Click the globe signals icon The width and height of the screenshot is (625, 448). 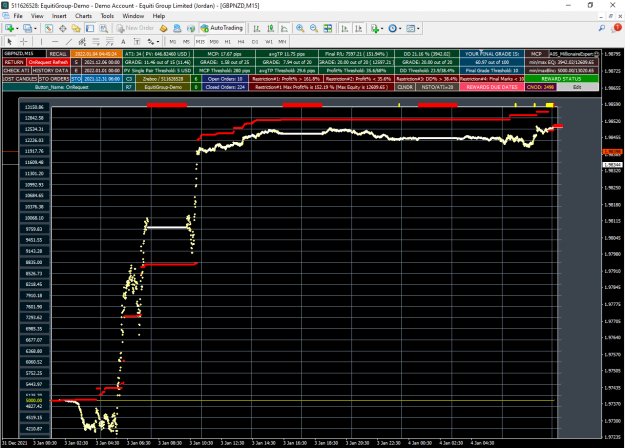191,28
